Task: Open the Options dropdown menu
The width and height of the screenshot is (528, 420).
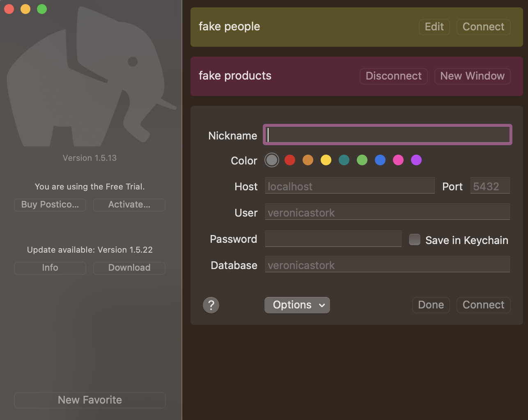Action: (297, 305)
